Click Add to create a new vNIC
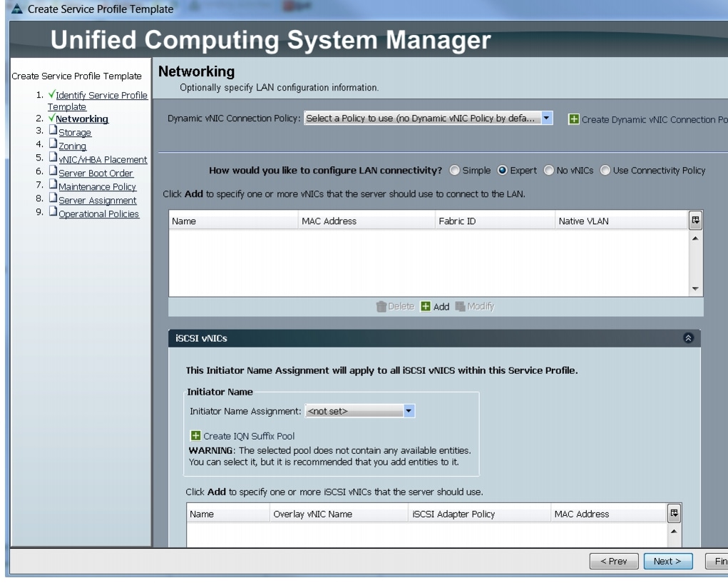This screenshot has height=583, width=728. [441, 307]
